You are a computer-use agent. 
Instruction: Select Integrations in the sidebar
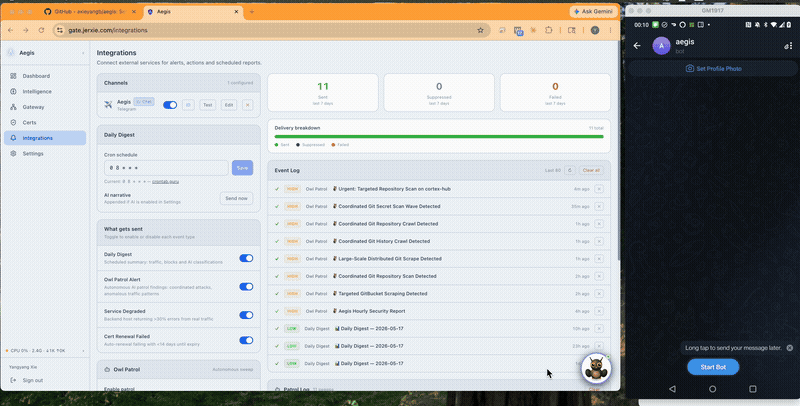point(45,138)
